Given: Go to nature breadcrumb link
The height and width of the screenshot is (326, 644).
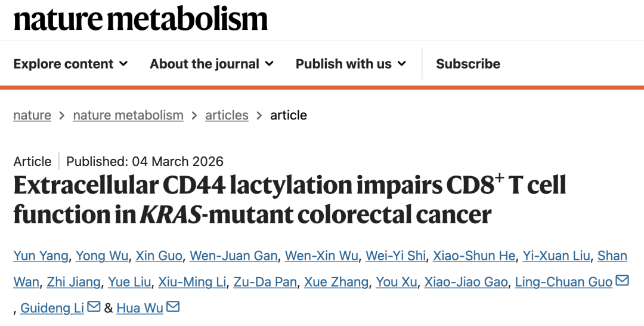Looking at the screenshot, I should point(32,115).
